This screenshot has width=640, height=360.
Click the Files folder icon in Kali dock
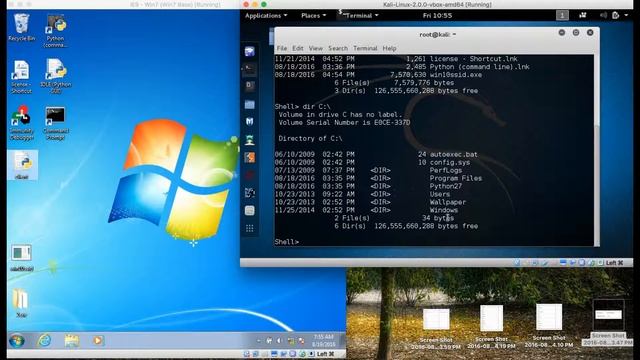tap(250, 104)
